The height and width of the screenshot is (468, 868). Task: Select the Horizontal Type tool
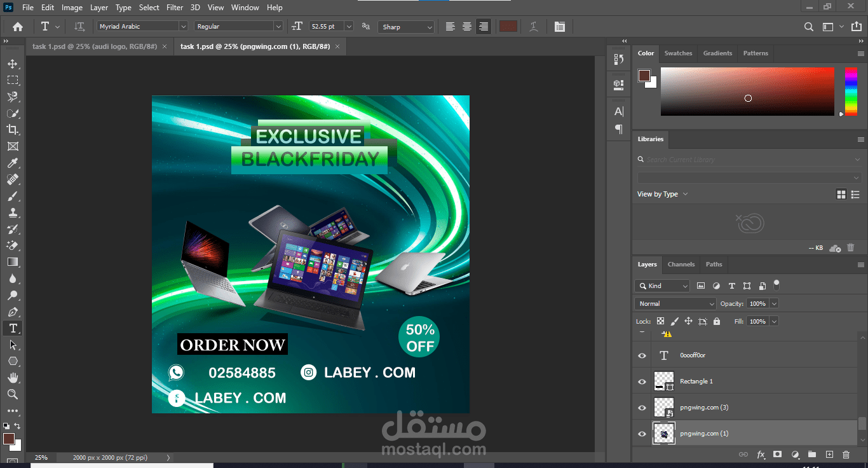[12, 328]
